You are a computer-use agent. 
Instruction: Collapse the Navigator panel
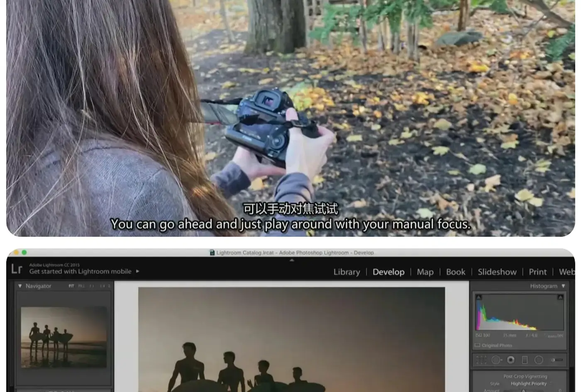pyautogui.click(x=20, y=286)
